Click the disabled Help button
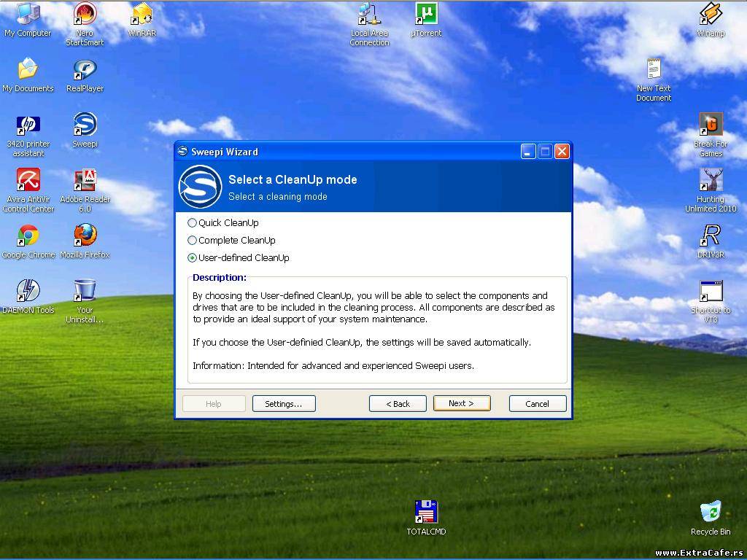Screen dimensions: 747x560 [x=214, y=404]
